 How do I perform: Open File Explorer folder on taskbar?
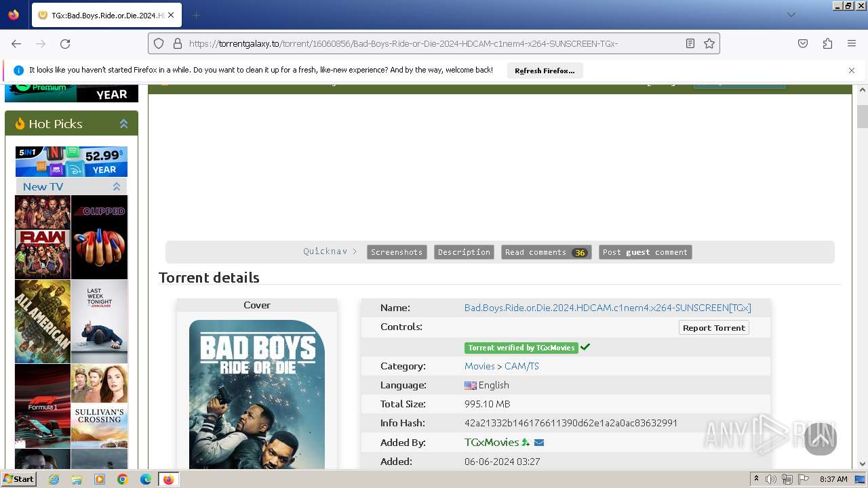click(x=77, y=479)
